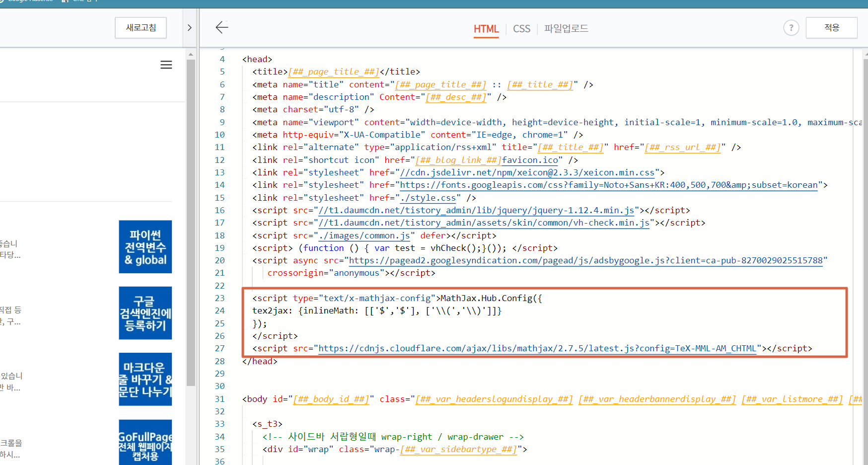Open the 파이썬 전역변수 & global thumbnail
The width and height of the screenshot is (868, 465).
pos(145,247)
